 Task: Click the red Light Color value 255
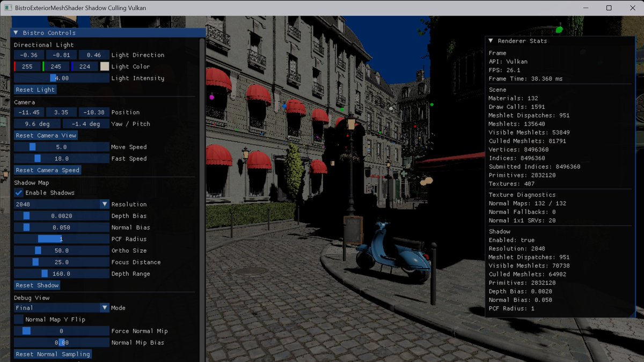(x=27, y=67)
